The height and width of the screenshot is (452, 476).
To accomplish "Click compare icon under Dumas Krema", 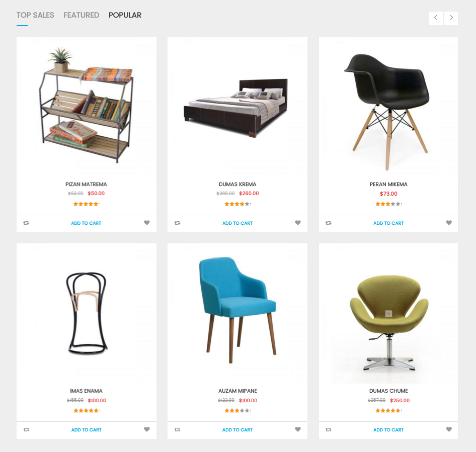I will pyautogui.click(x=177, y=223).
